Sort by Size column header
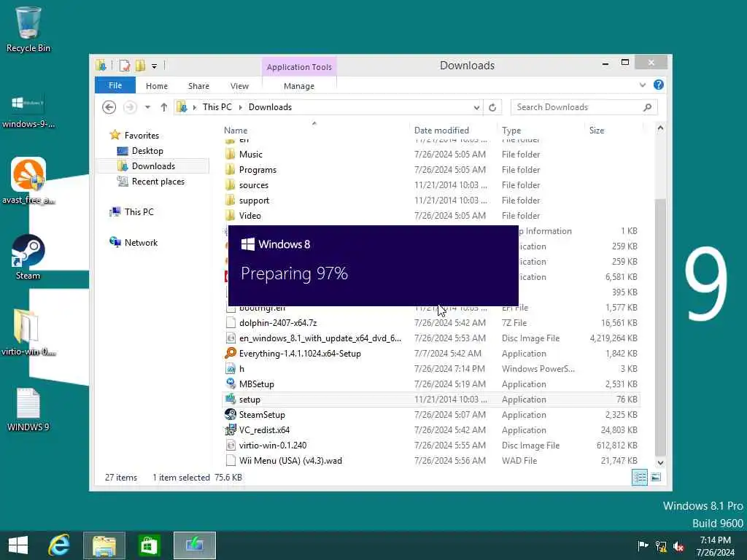 click(597, 130)
